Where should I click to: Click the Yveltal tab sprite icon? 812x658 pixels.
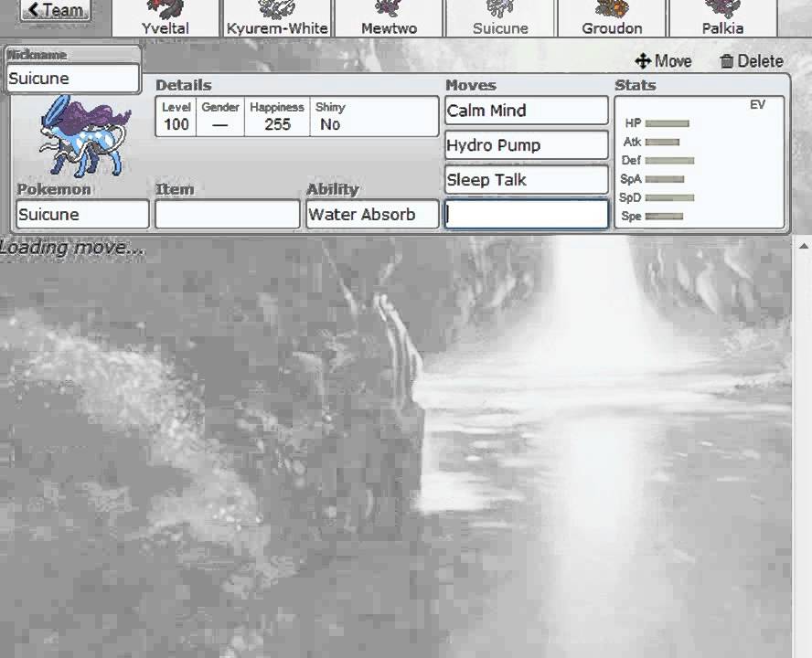[166, 9]
